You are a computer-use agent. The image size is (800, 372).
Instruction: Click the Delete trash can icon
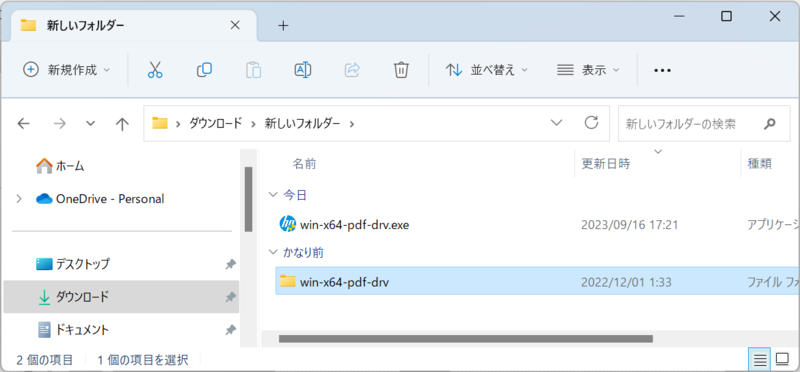(402, 70)
